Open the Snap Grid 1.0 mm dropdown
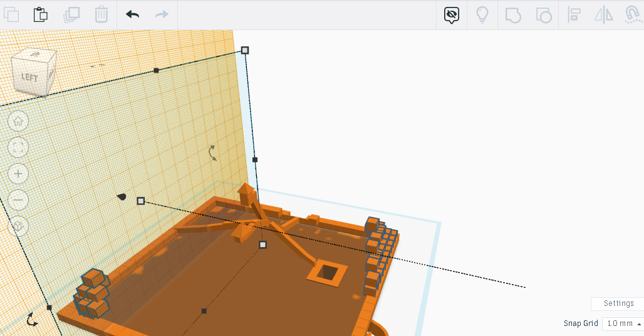The image size is (644, 336). coord(623,323)
